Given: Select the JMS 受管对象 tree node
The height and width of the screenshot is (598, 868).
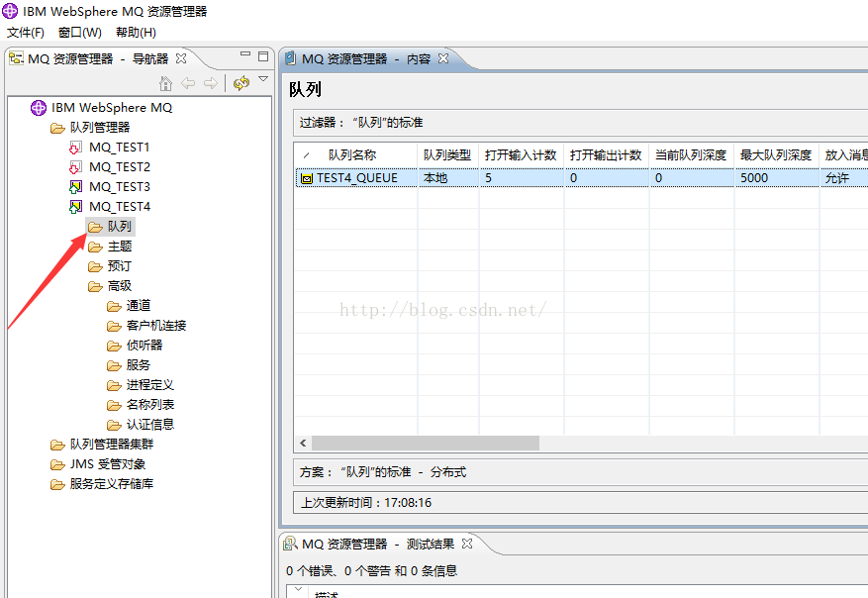Looking at the screenshot, I should pyautogui.click(x=108, y=464).
